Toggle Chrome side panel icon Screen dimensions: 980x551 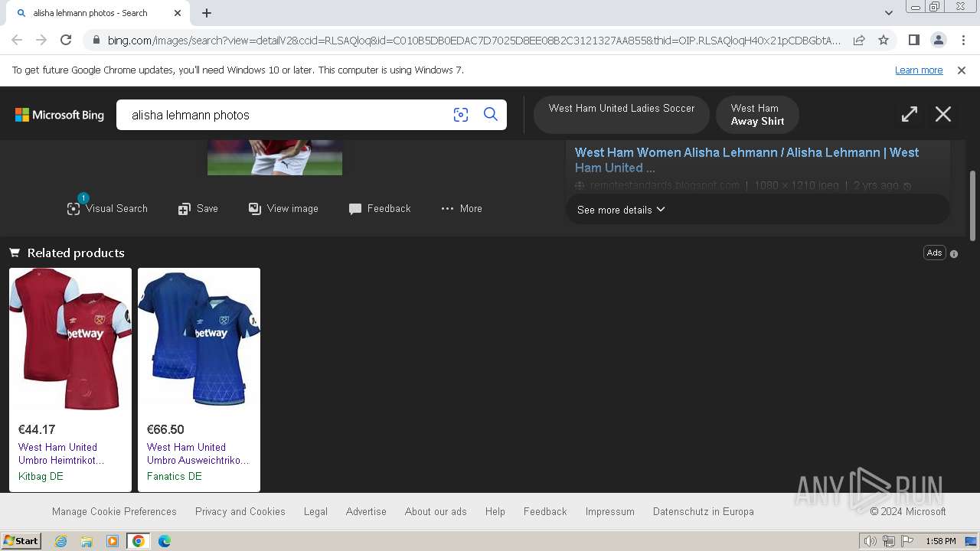(x=914, y=40)
